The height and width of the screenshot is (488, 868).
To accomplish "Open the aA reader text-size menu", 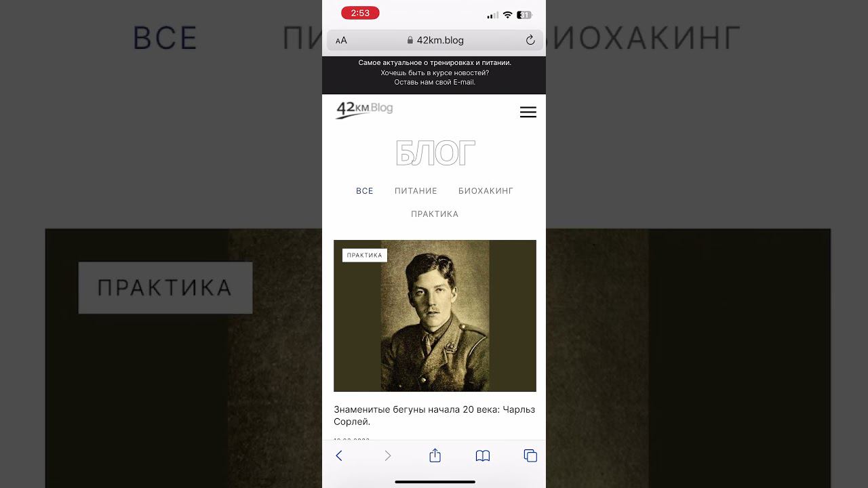I will click(x=341, y=41).
